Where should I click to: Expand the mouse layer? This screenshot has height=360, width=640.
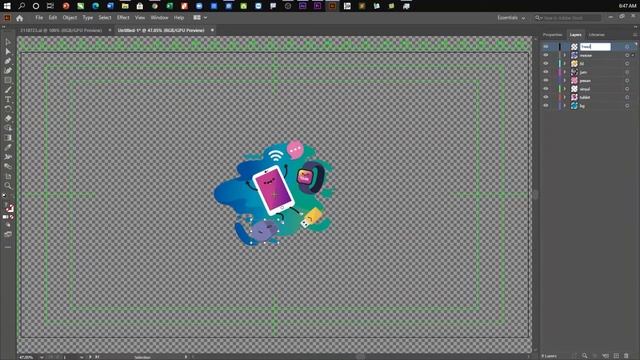(565, 55)
